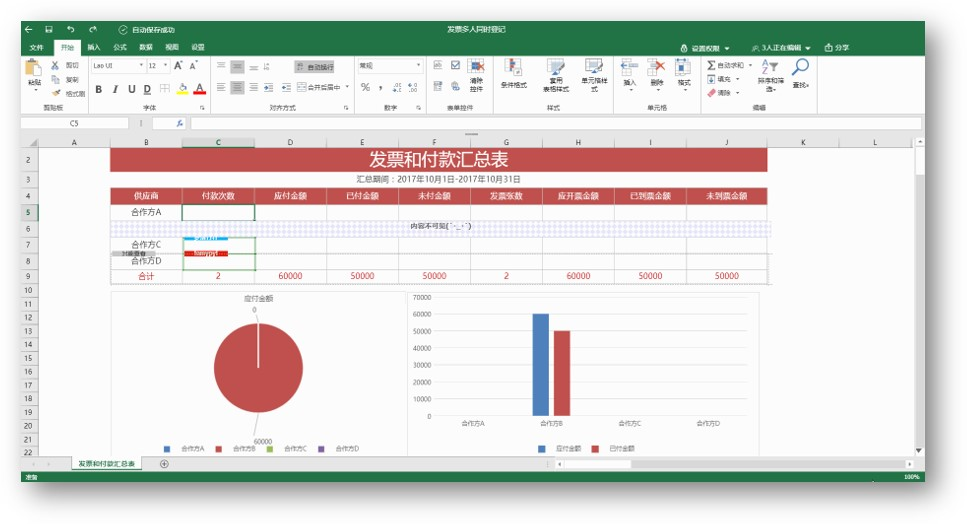Click the Paste (粘贴) clipboard icon
967x524 pixels.
click(x=33, y=68)
